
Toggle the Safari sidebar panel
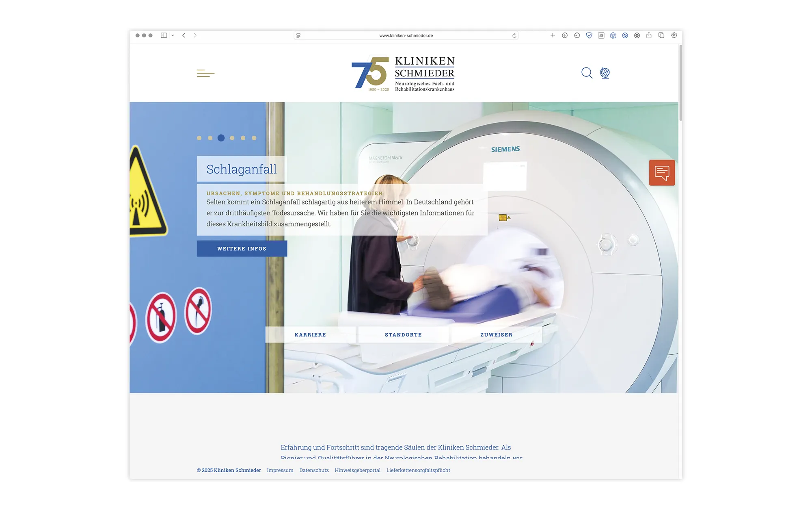pos(164,35)
